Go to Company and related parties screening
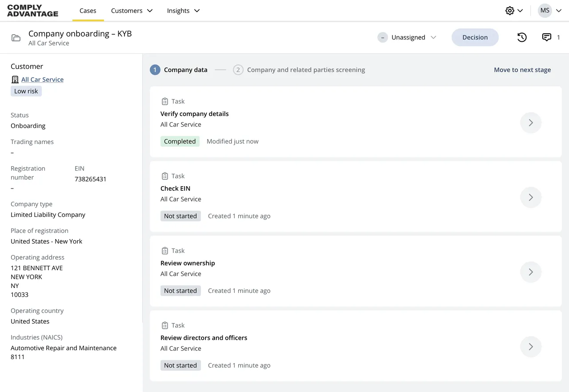This screenshot has height=392, width=569. pyautogui.click(x=299, y=70)
